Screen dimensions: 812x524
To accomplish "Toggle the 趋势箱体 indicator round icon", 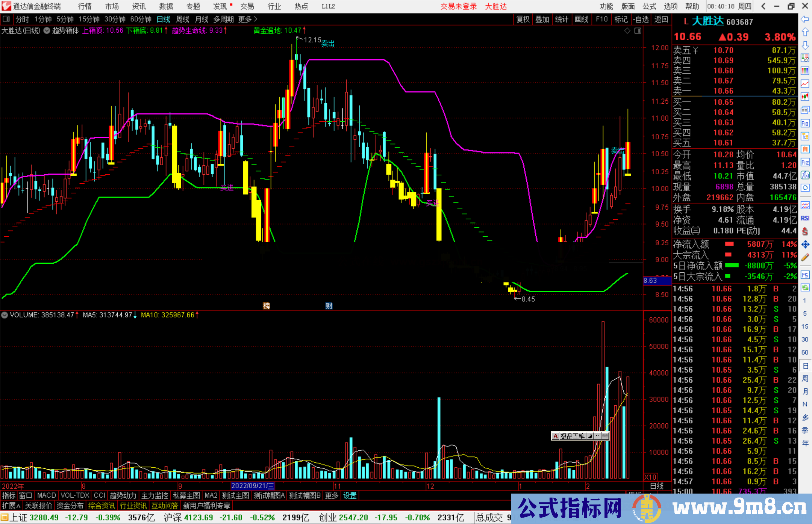I will coord(47,31).
